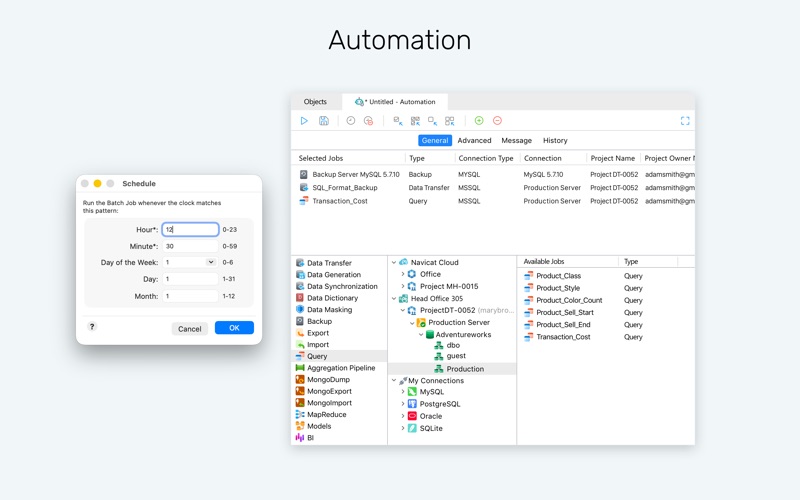Image resolution: width=800 pixels, height=500 pixels.
Task: Expand the SQLite connection
Action: [403, 429]
